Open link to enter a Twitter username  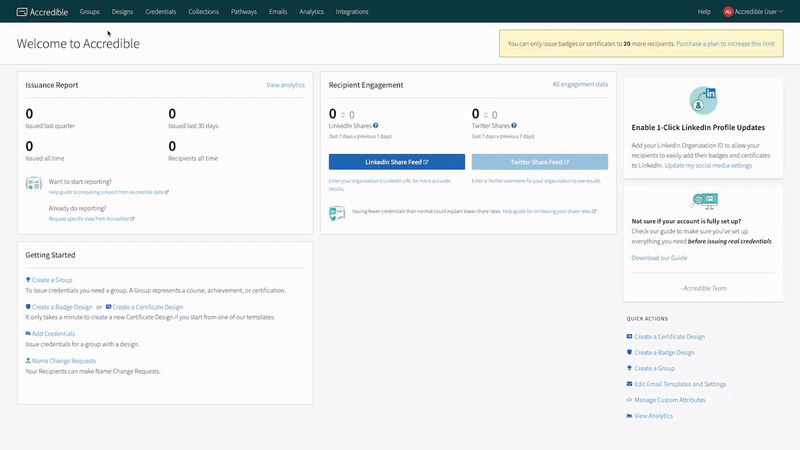[536, 181]
